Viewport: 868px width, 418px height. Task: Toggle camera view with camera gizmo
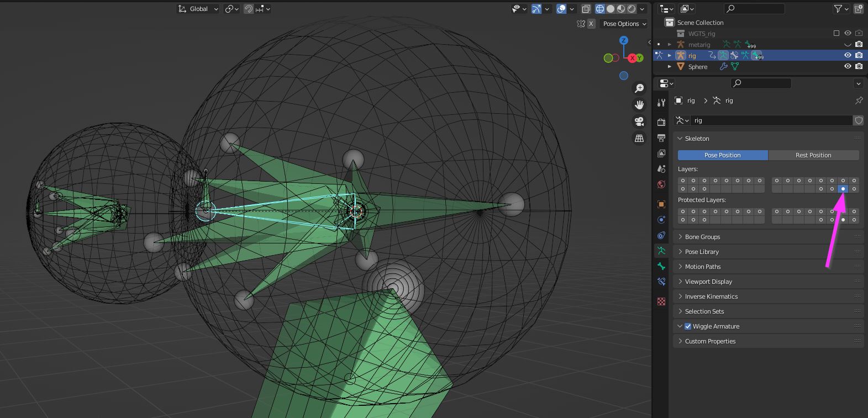(639, 121)
